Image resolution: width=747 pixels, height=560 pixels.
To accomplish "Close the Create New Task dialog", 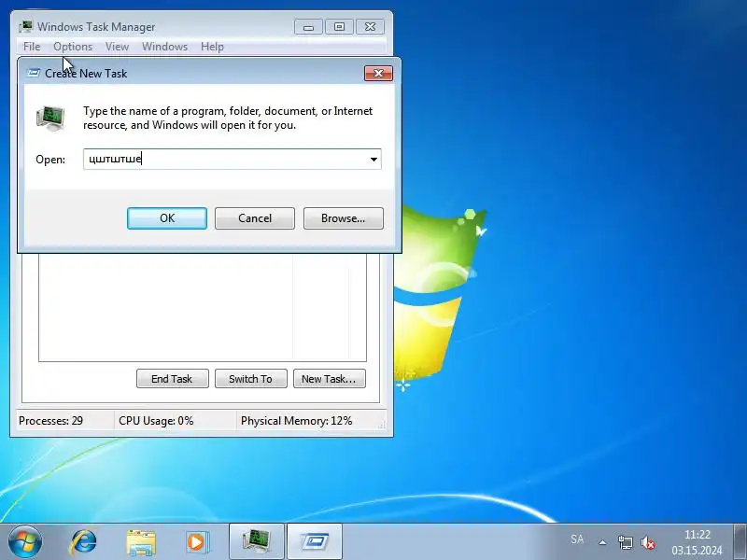I will [378, 74].
